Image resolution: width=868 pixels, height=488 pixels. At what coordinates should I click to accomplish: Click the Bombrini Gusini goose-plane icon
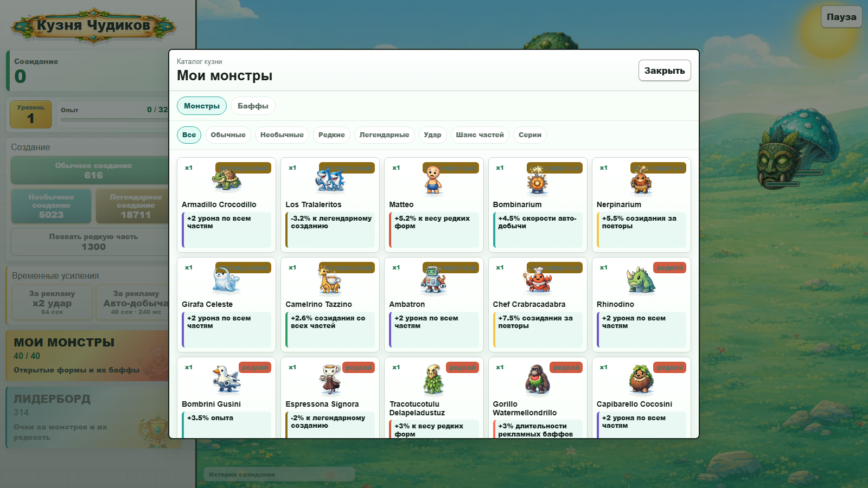pyautogui.click(x=226, y=380)
